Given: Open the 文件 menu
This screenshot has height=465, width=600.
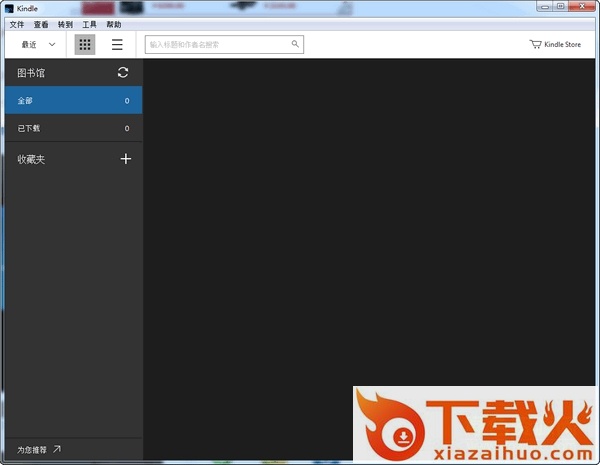Looking at the screenshot, I should coord(17,24).
